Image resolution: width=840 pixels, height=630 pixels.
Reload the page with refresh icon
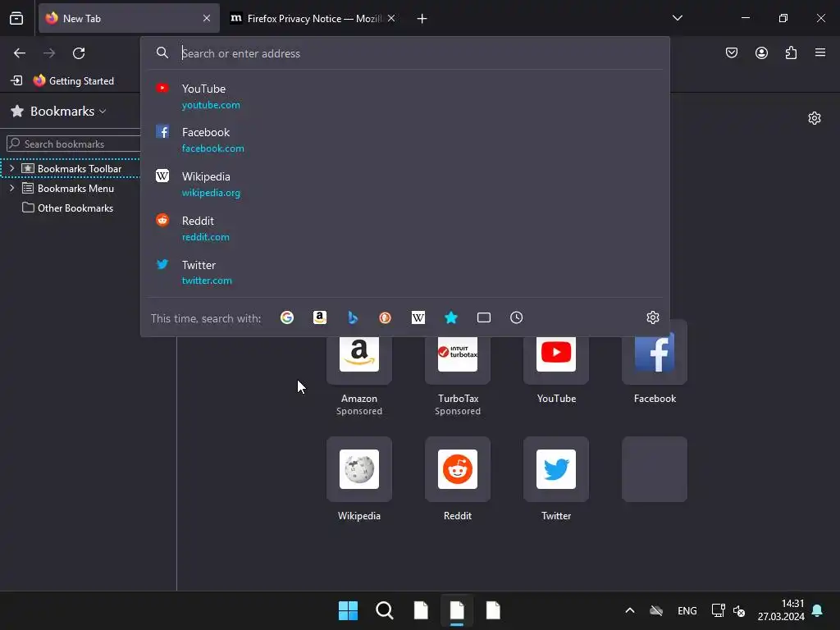[x=79, y=53]
